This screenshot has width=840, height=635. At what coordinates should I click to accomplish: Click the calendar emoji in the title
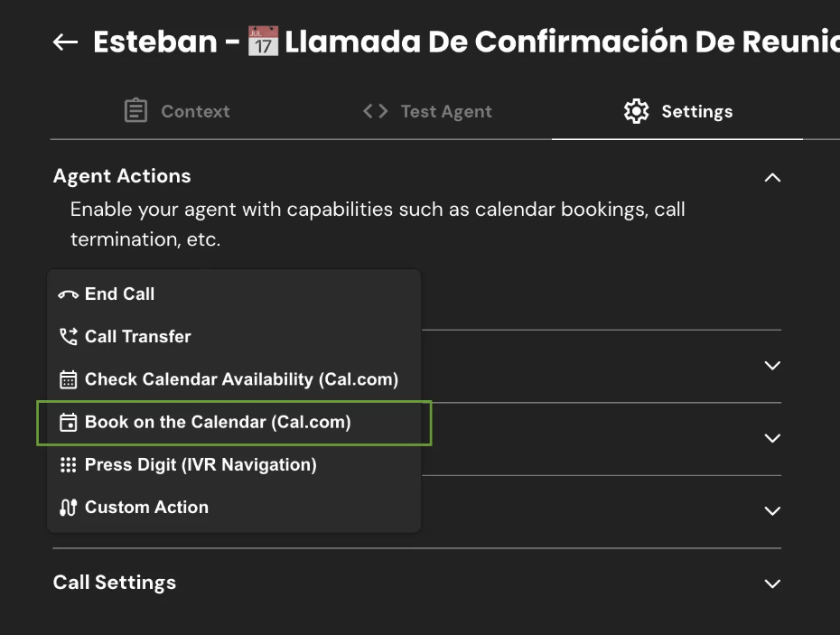tap(263, 42)
